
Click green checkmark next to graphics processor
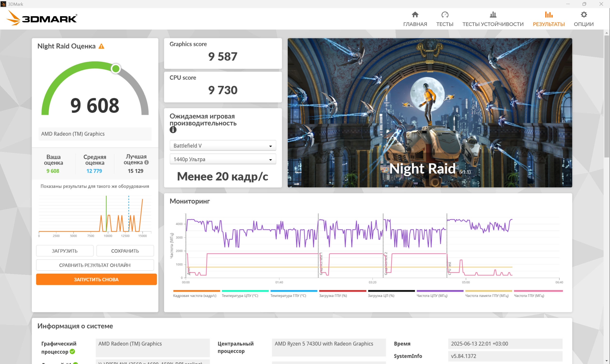(72, 351)
